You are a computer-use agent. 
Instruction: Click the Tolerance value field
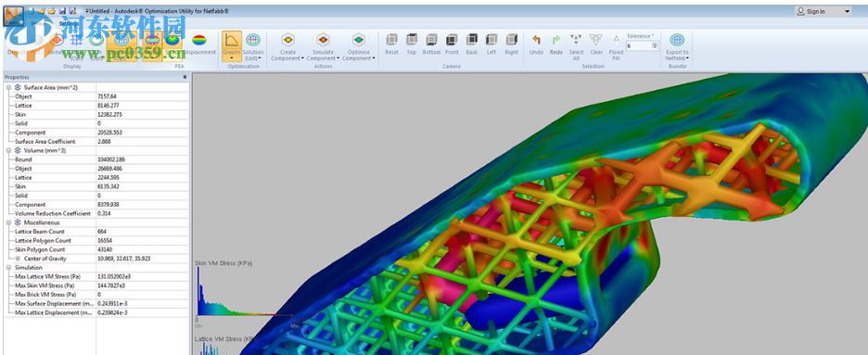click(x=639, y=46)
